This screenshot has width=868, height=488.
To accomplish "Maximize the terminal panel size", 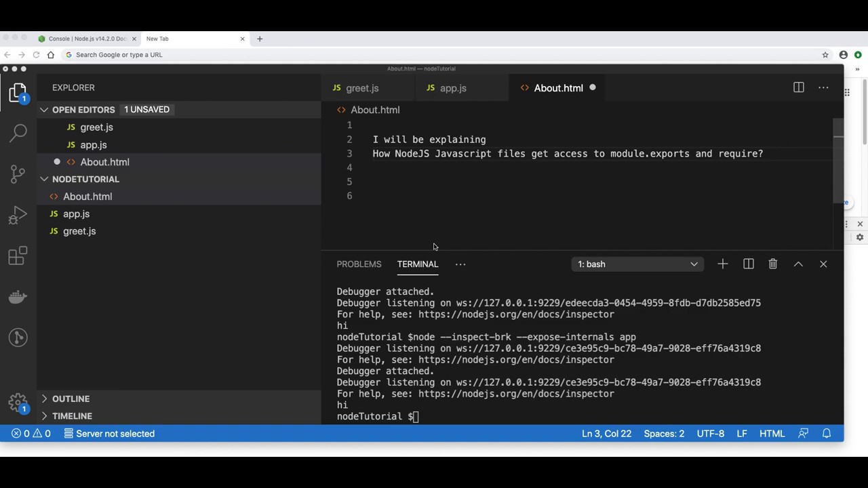I will click(798, 264).
